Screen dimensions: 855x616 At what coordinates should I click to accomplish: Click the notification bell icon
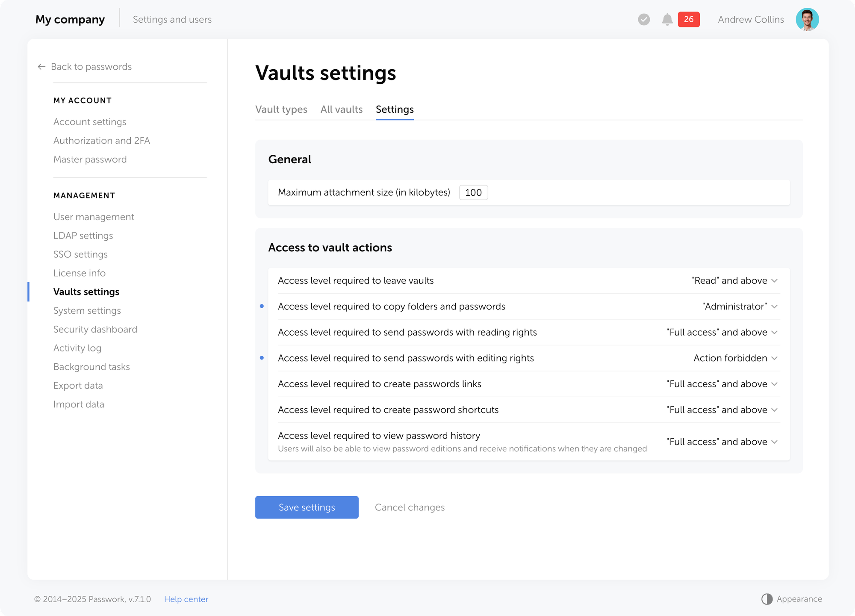(667, 20)
